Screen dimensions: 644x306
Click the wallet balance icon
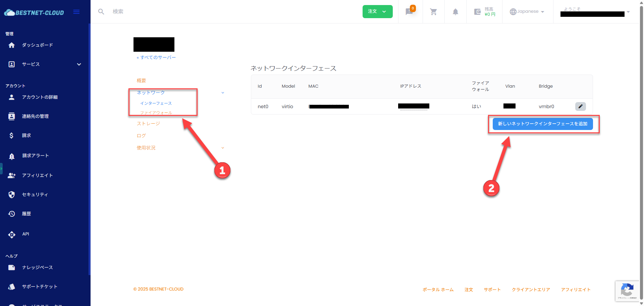click(477, 12)
